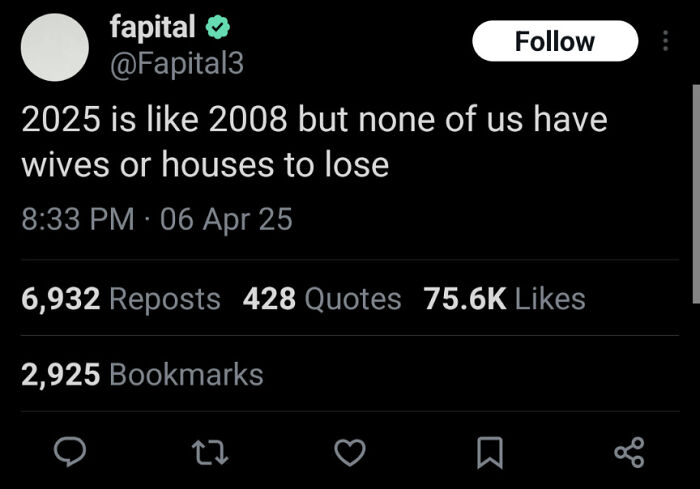
Task: Reply to the tweet via comment icon
Action: pos(66,454)
